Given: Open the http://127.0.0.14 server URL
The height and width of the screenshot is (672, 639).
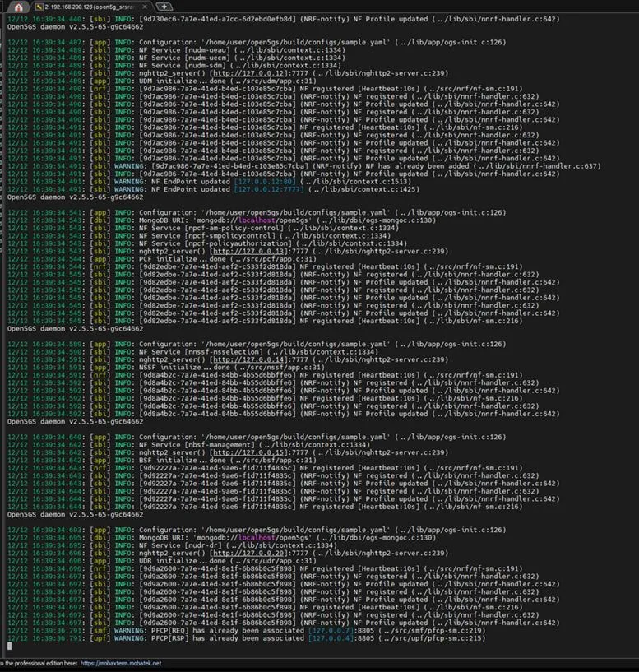Looking at the screenshot, I should click(247, 359).
